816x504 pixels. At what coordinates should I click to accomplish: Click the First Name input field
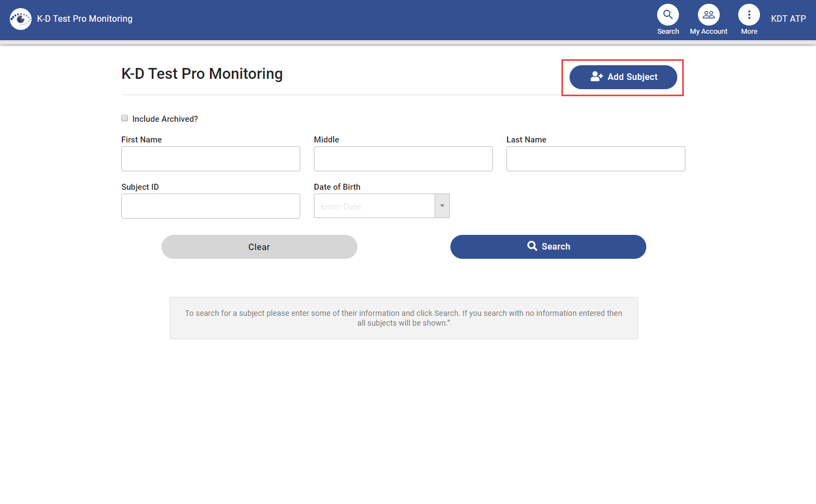[211, 158]
